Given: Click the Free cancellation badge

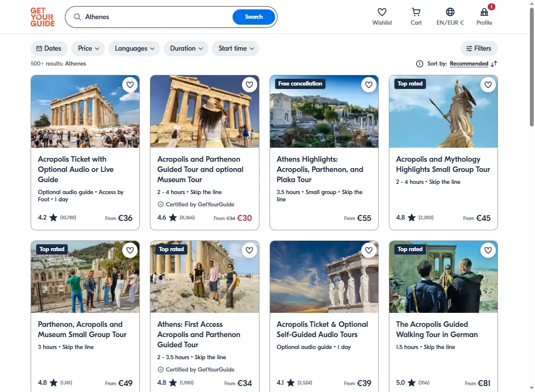Looking at the screenshot, I should click(x=300, y=84).
